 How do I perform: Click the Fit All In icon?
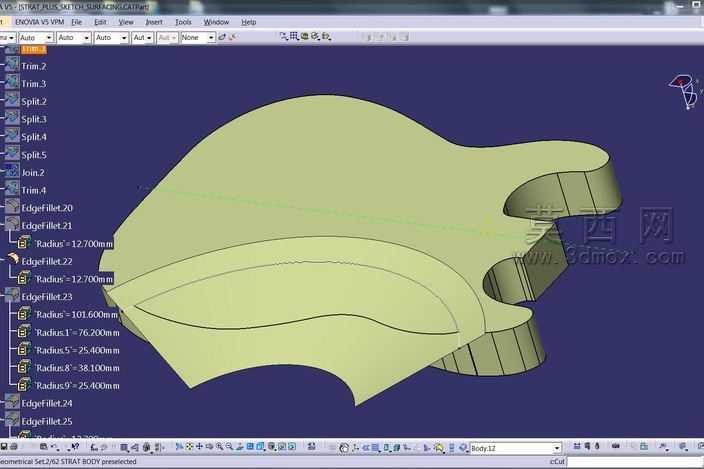tap(189, 447)
